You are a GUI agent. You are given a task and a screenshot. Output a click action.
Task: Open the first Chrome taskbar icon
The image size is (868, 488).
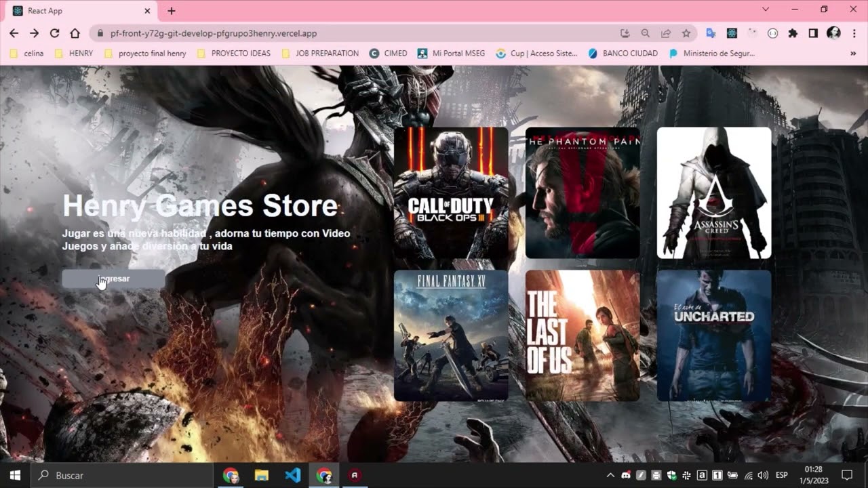point(231,475)
